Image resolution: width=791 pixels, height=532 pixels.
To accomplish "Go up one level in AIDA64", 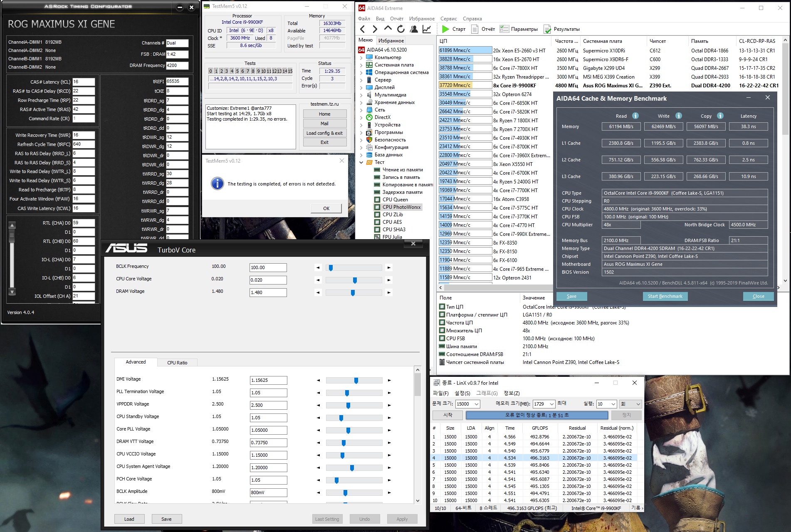I will click(388, 29).
